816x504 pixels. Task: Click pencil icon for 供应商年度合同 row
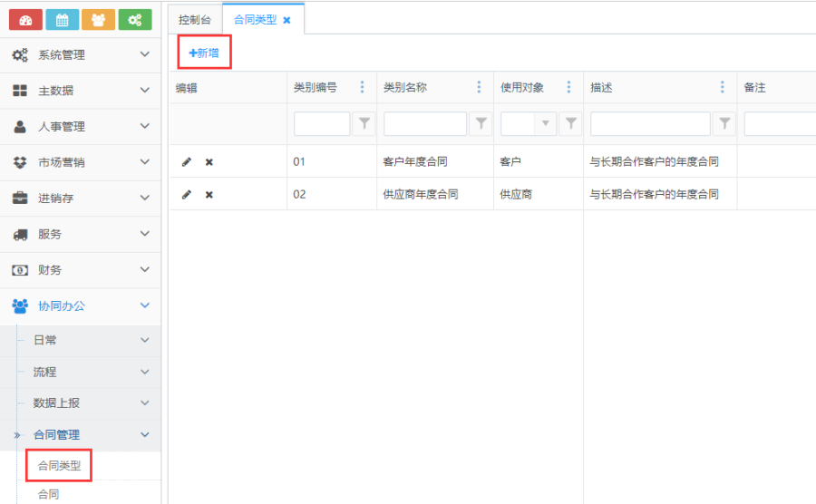(187, 194)
